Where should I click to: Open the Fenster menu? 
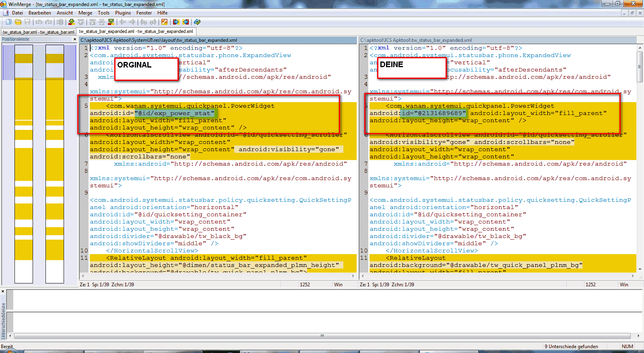click(x=144, y=13)
